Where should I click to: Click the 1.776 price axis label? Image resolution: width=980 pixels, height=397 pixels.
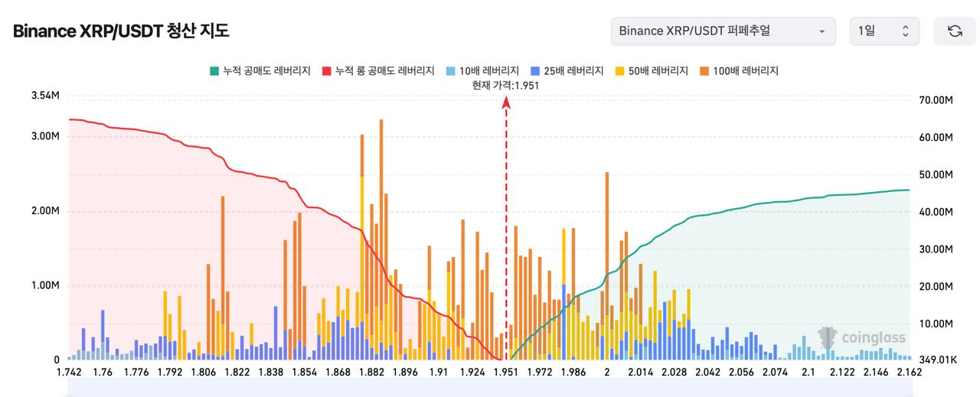136,373
